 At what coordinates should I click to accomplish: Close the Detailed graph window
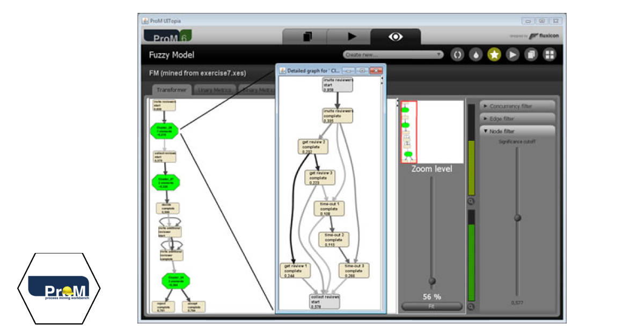click(x=376, y=70)
